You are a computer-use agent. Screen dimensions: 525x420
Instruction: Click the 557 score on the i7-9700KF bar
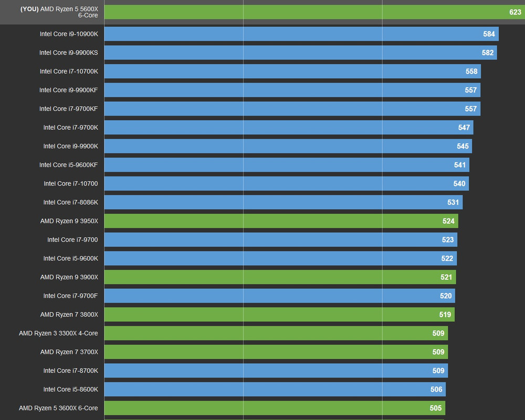(x=471, y=109)
